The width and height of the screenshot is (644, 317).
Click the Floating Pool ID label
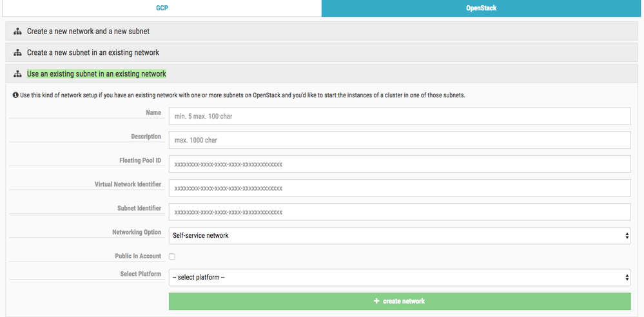pyautogui.click(x=140, y=160)
